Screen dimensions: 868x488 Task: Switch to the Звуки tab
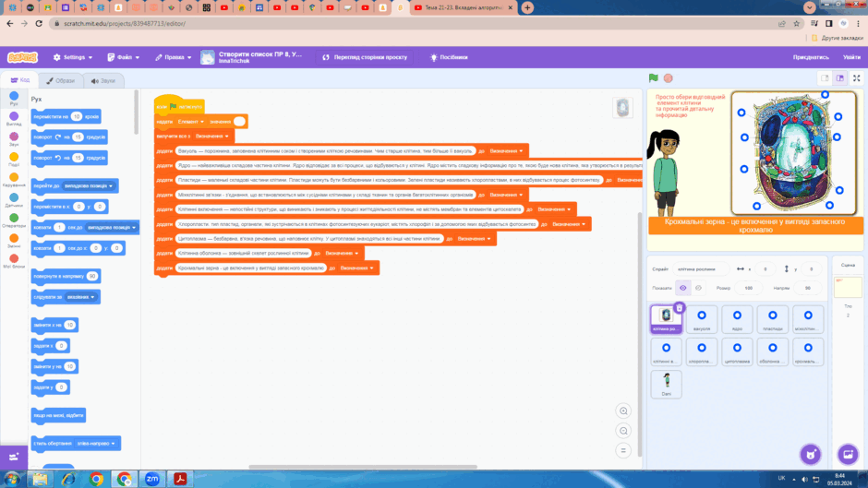103,81
